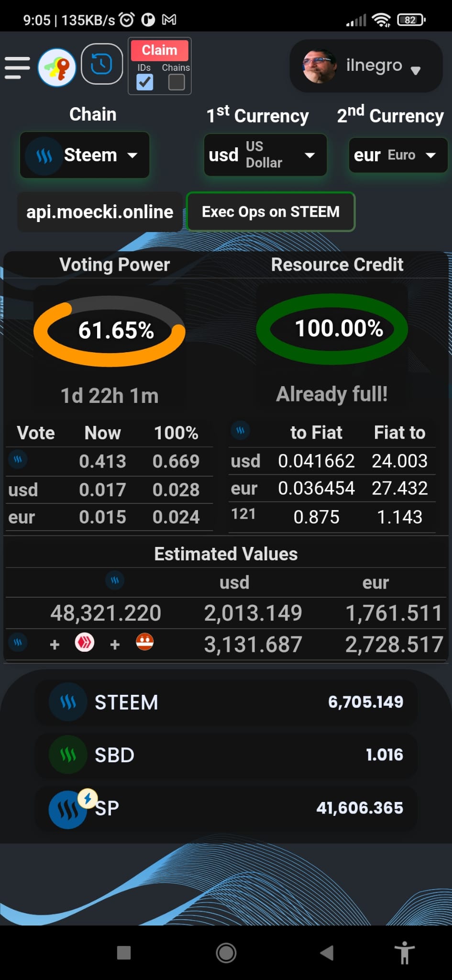
Task: Tap the green SBD coin icon
Action: click(68, 755)
